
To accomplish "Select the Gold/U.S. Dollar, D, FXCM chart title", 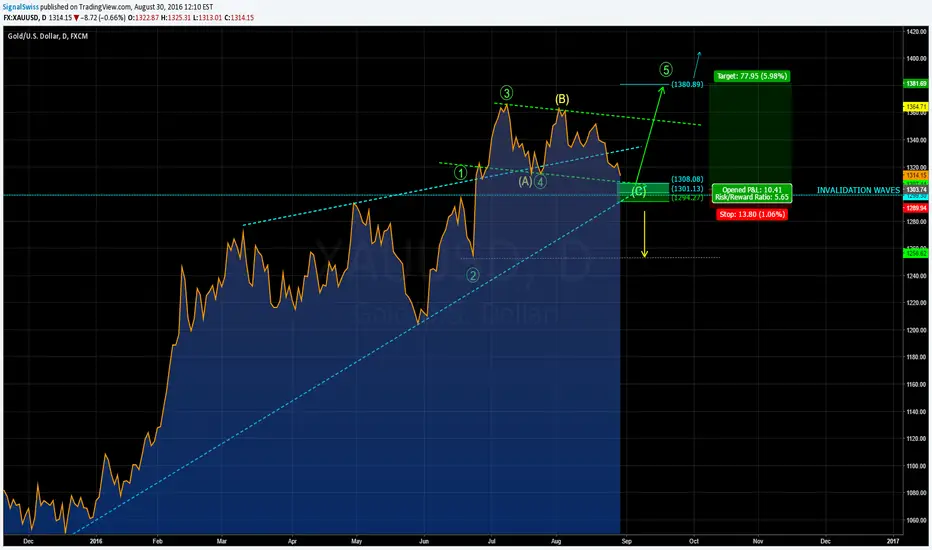I will tap(48, 36).
